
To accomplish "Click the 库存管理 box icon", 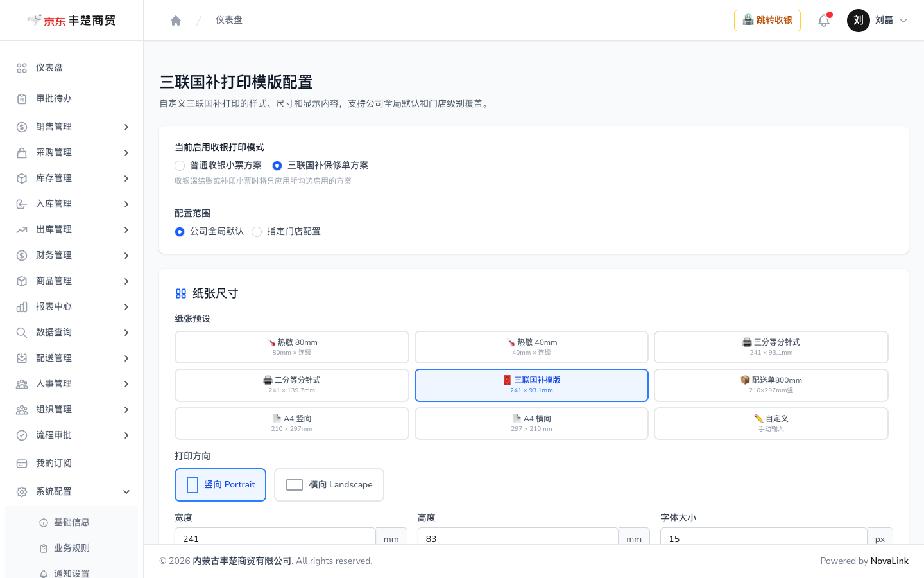I will 22,179.
